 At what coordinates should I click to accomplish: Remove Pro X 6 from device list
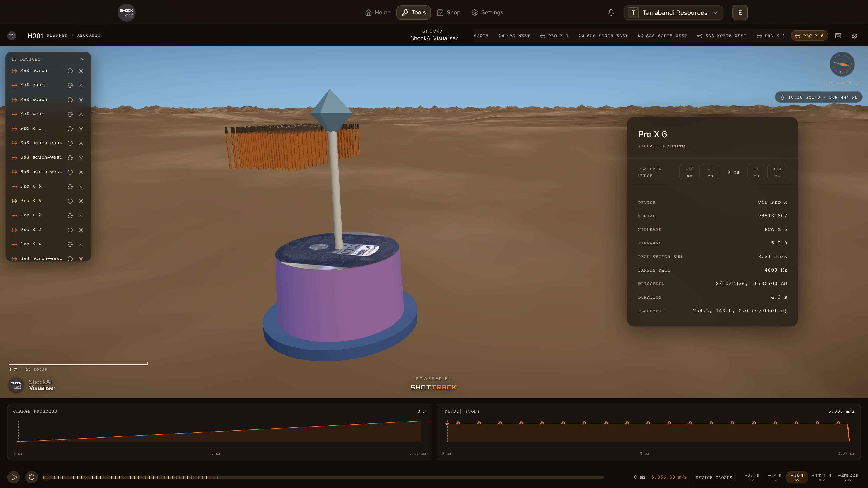(81, 201)
